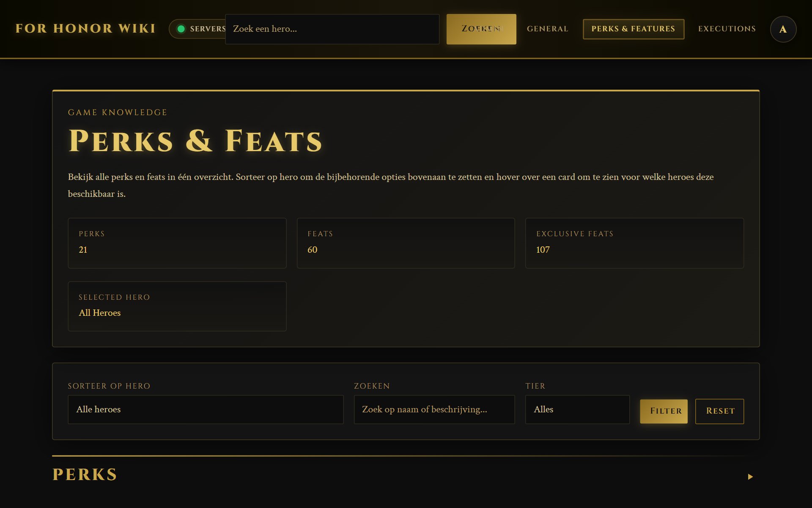Clear filters using the Reset button
The width and height of the screenshot is (812, 508).
point(719,411)
